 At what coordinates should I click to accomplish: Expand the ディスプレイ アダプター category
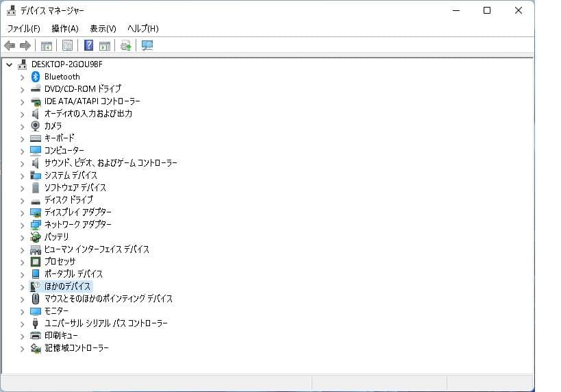[22, 213]
